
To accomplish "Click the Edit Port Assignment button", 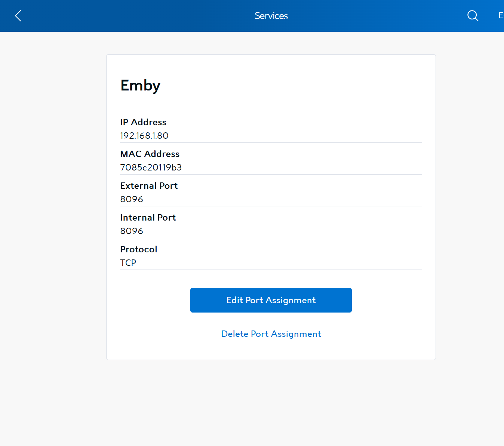I will tap(271, 300).
